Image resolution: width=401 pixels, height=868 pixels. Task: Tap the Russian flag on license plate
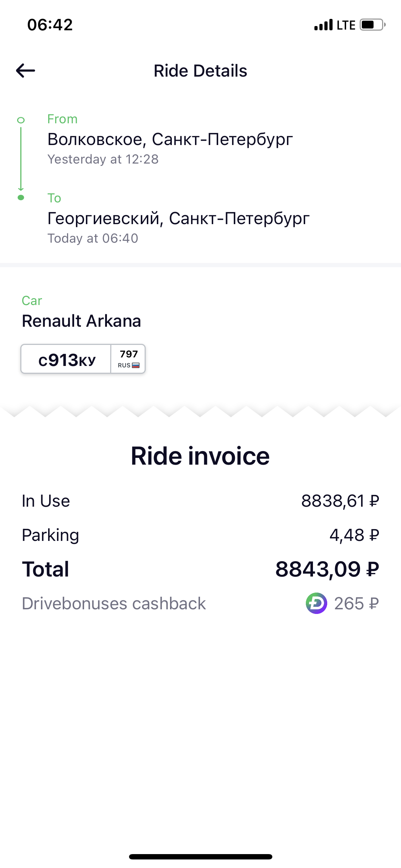[x=136, y=365]
